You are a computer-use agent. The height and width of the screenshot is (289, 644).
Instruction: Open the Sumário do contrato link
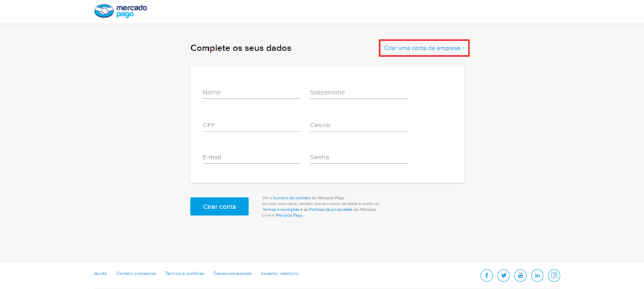coord(292,198)
